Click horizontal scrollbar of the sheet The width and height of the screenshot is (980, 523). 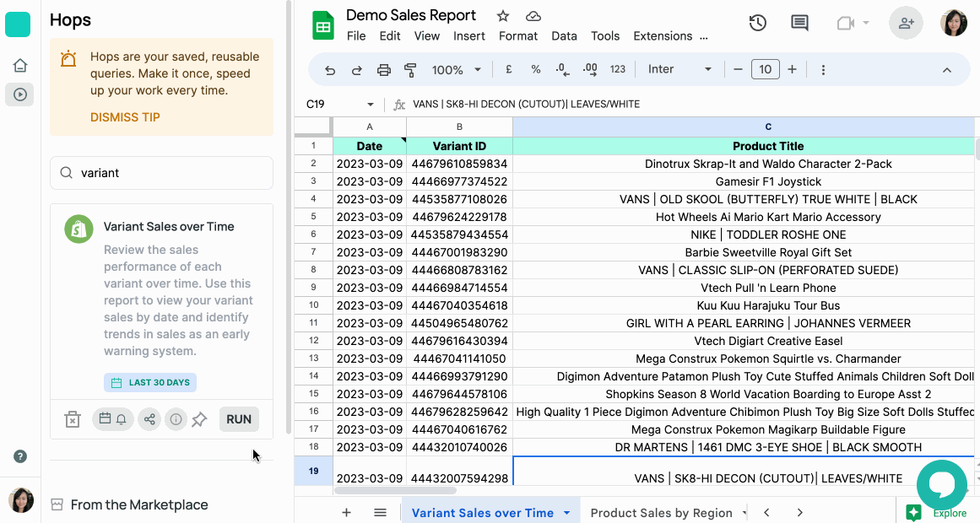pyautogui.click(x=395, y=491)
